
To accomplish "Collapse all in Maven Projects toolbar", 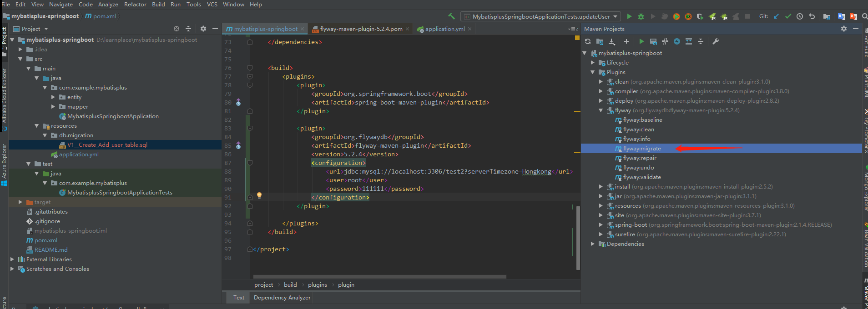I will tap(701, 41).
